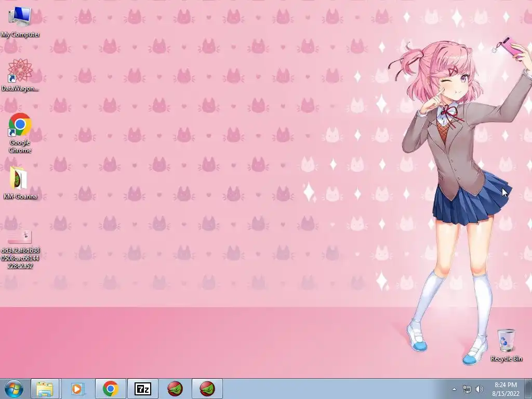Open the Windows Start menu orb
This screenshot has height=399, width=532.
(14, 389)
